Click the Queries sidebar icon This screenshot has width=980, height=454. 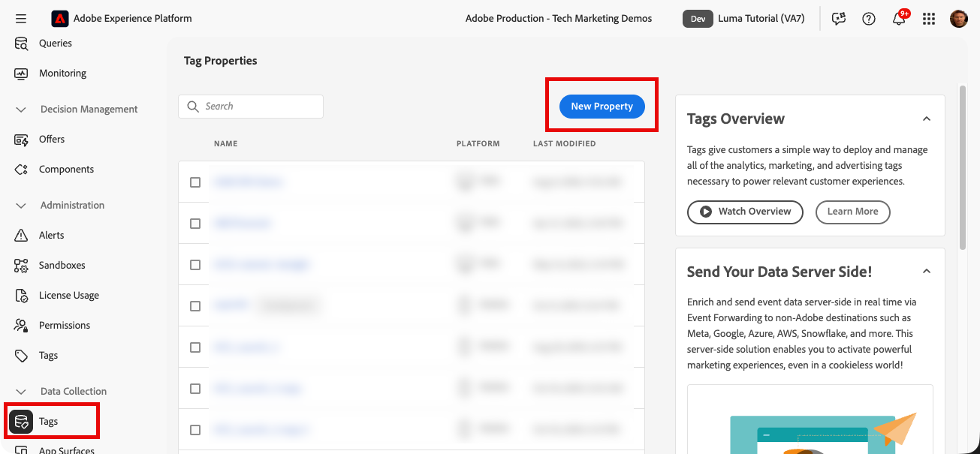point(22,44)
